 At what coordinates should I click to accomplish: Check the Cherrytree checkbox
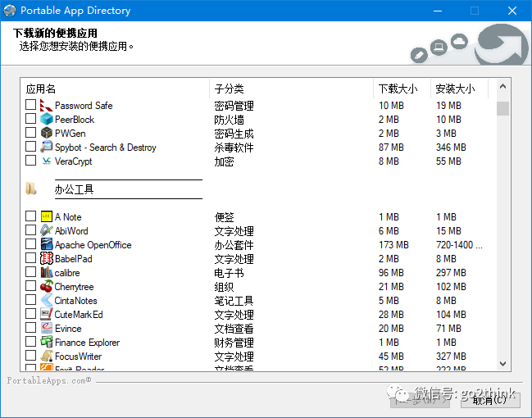click(30, 285)
